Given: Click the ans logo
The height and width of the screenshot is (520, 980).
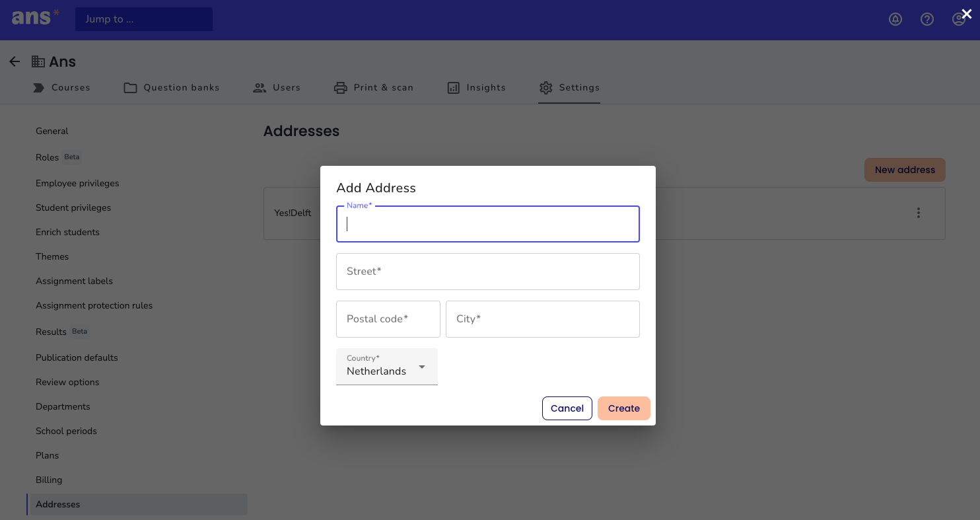Looking at the screenshot, I should (35, 17).
